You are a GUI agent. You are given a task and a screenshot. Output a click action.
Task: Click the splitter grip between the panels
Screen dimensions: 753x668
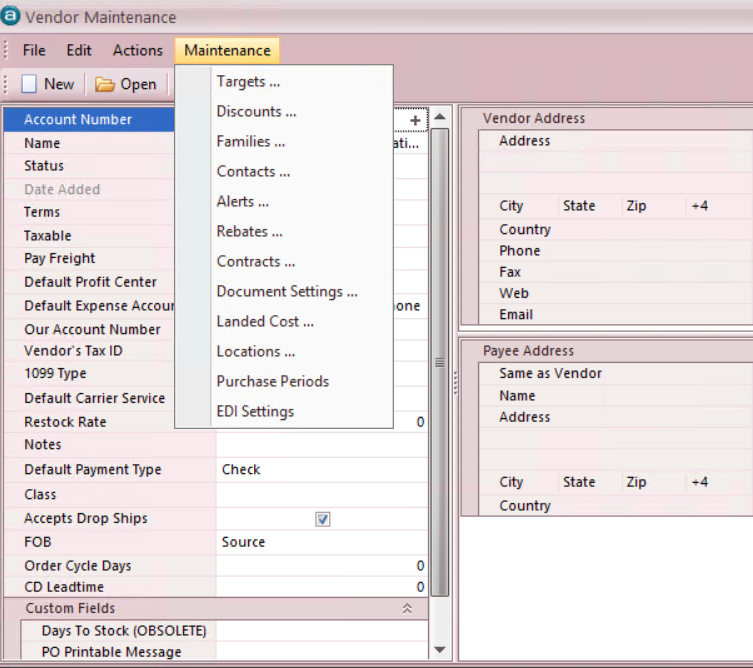pyautogui.click(x=455, y=383)
